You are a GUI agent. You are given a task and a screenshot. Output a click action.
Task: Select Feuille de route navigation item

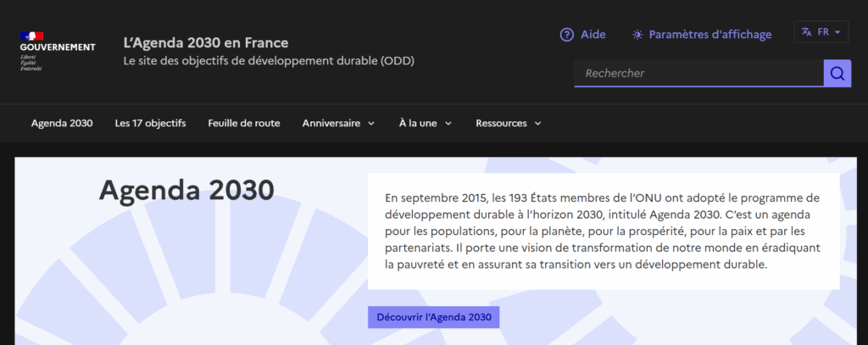pyautogui.click(x=244, y=123)
